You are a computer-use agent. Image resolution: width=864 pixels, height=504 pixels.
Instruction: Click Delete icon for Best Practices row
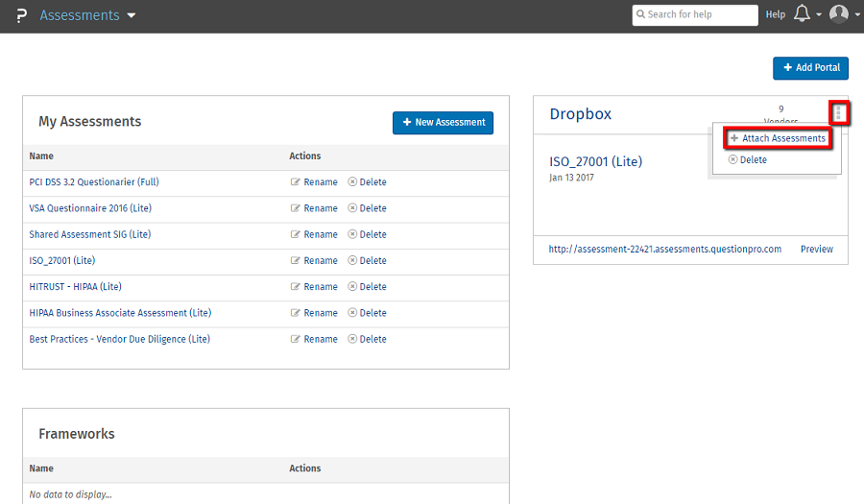coord(352,339)
